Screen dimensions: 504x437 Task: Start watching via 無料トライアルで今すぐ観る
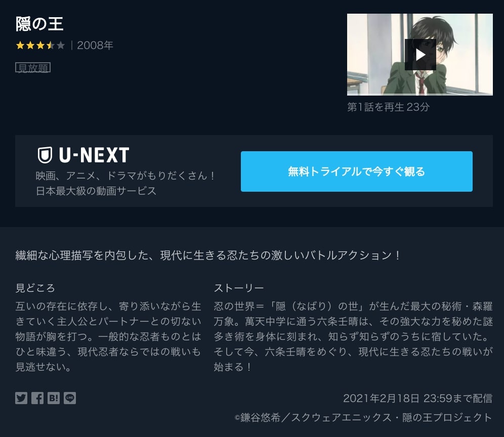(356, 171)
